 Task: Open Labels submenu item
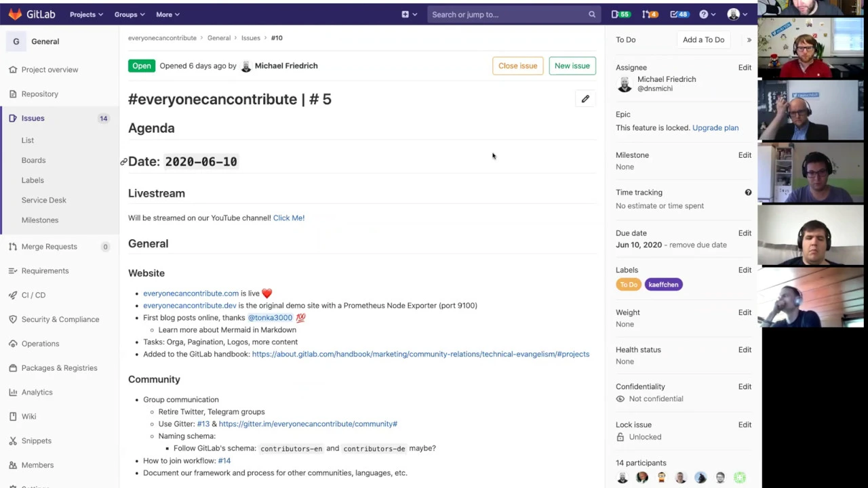tap(33, 180)
